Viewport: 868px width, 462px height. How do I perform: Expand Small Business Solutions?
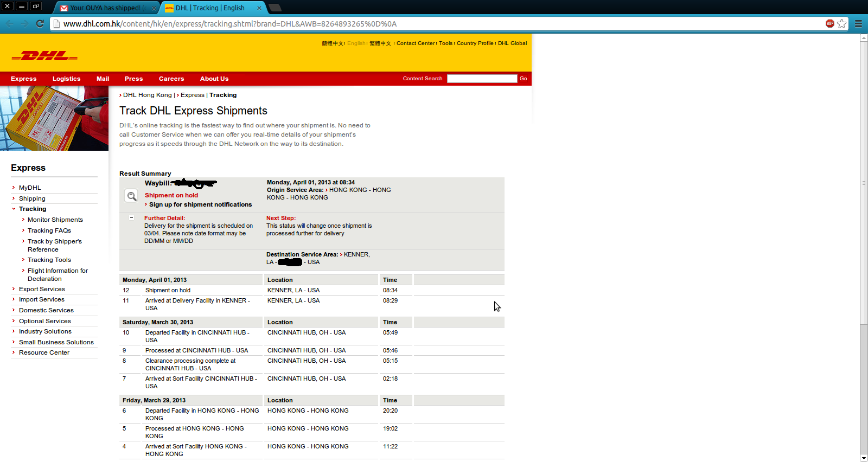(x=56, y=342)
